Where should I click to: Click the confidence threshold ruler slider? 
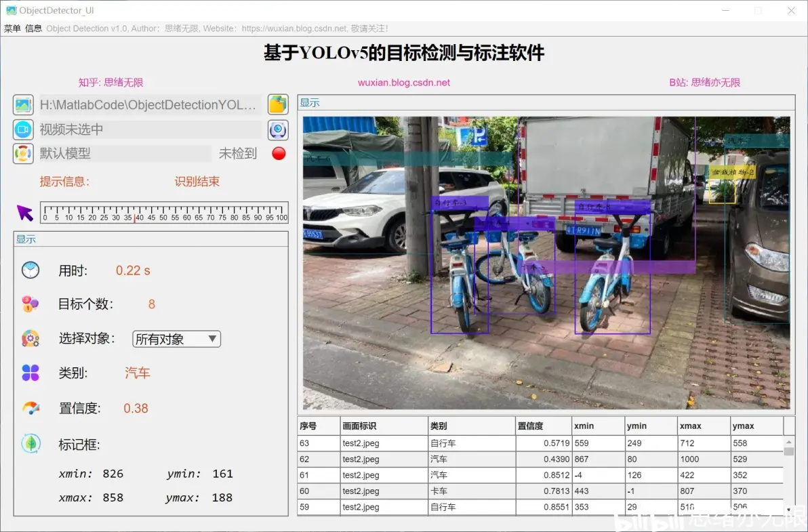(164, 212)
